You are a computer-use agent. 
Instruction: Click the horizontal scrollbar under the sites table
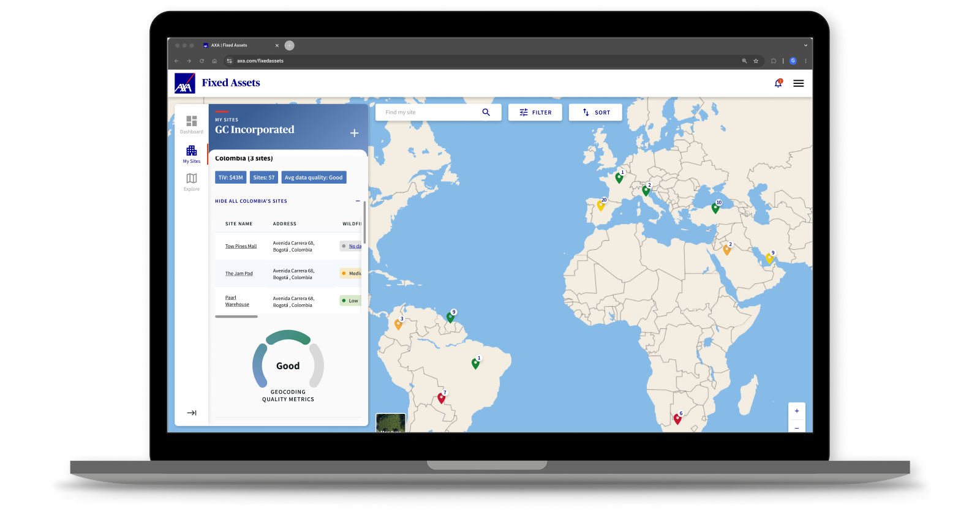point(236,317)
